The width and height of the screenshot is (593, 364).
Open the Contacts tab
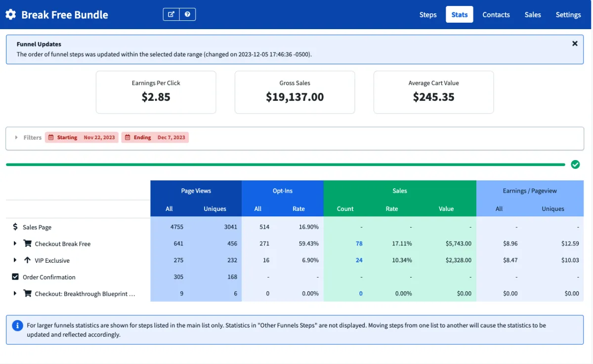tap(496, 14)
